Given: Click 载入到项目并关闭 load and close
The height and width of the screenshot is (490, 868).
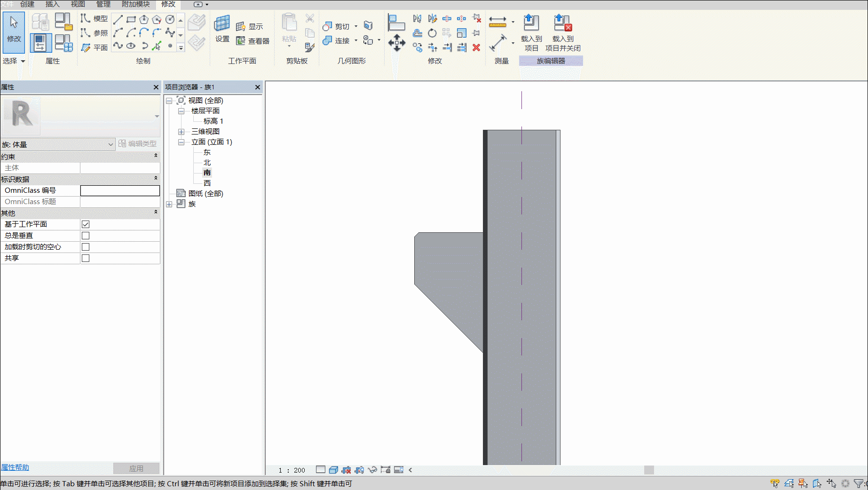Looking at the screenshot, I should coord(563,32).
